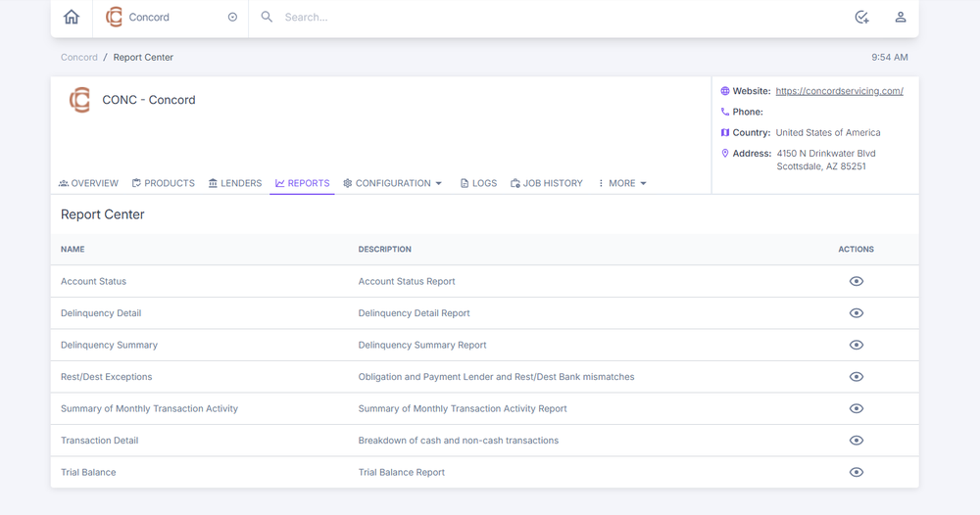Click the Delinquency Detail report name

(101, 312)
